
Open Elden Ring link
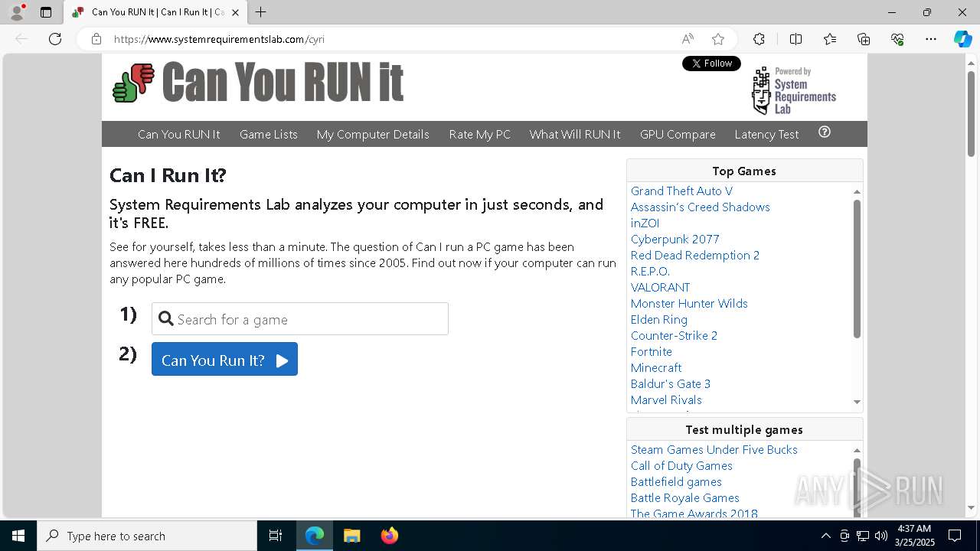pyautogui.click(x=659, y=319)
